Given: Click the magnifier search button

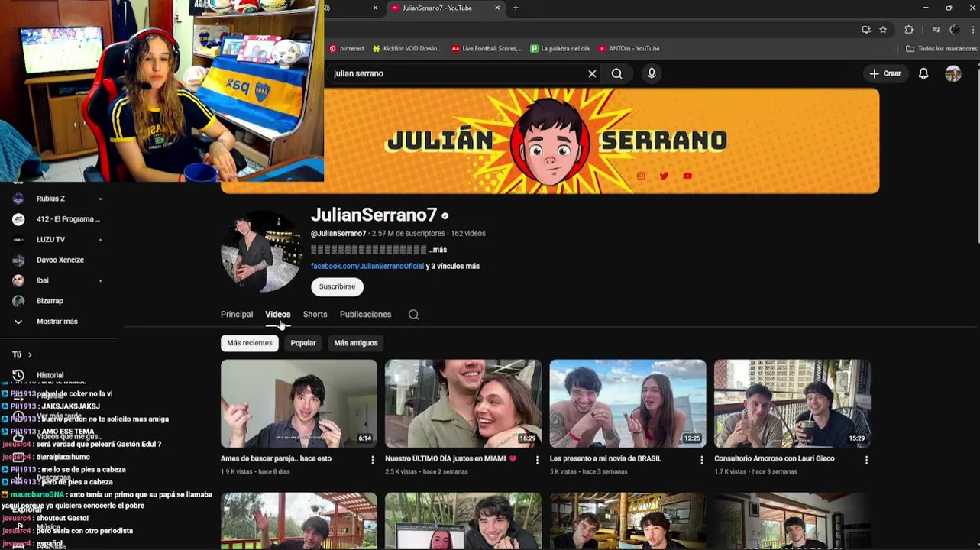Looking at the screenshot, I should click(x=616, y=73).
